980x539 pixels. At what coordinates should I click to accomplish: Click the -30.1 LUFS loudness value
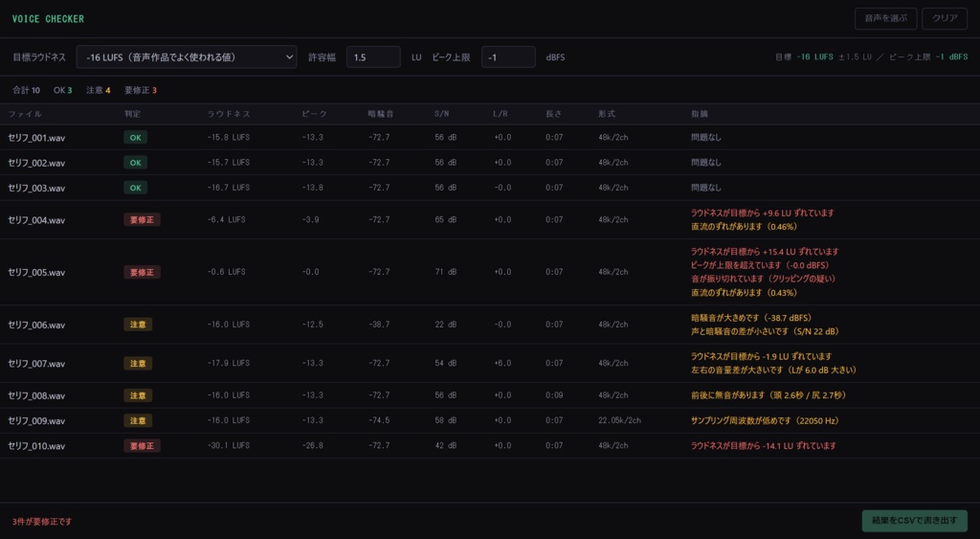(229, 446)
